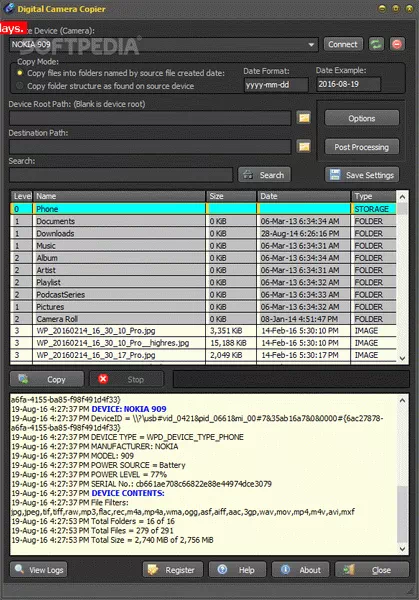Click the log panel scroll up arrow
Viewport: 419px width, 600px height.
(x=402, y=401)
